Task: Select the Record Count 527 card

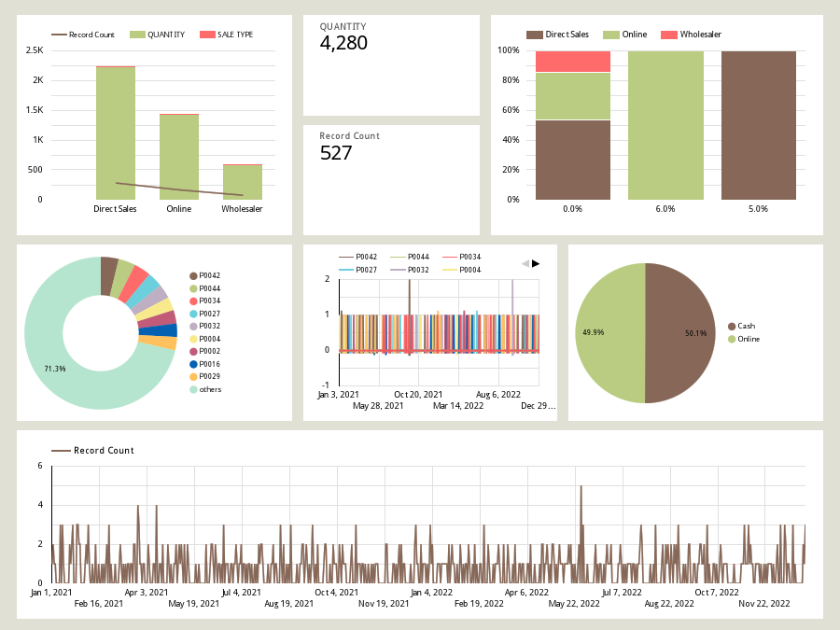Action: click(x=391, y=173)
